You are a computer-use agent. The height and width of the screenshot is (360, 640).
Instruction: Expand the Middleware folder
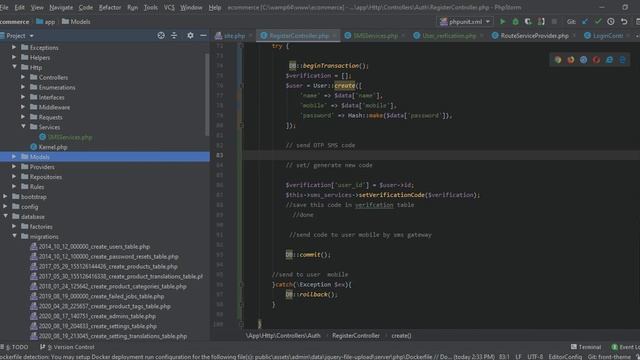(23, 107)
